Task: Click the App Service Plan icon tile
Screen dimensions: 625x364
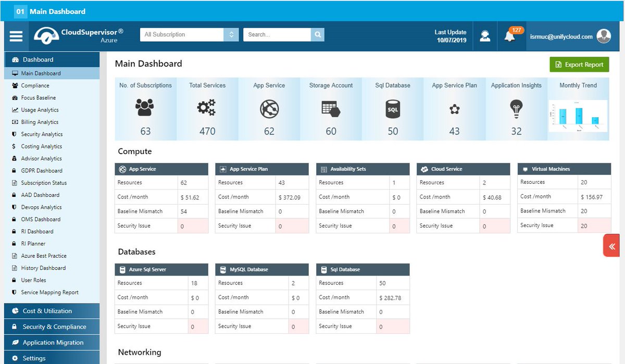Action: click(x=455, y=109)
